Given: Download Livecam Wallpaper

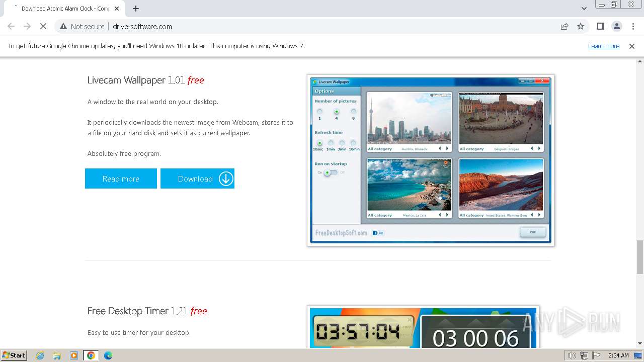Looking at the screenshot, I should (x=197, y=178).
